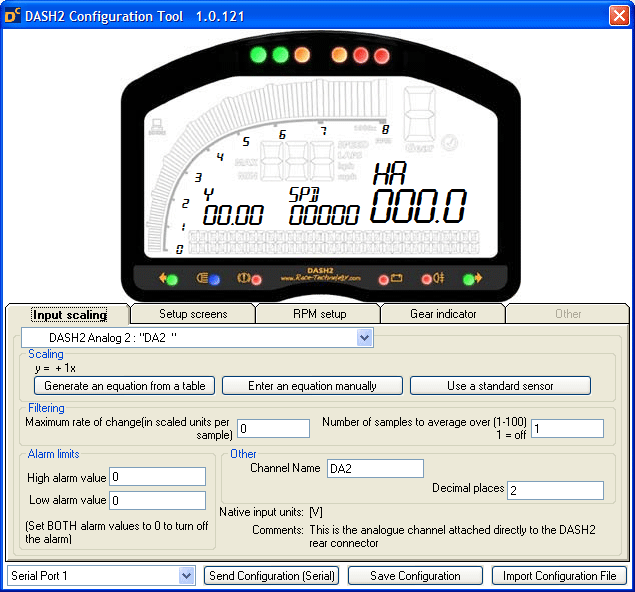635x592 pixels.
Task: Click the rightmost red shift light LED
Action: [x=383, y=55]
